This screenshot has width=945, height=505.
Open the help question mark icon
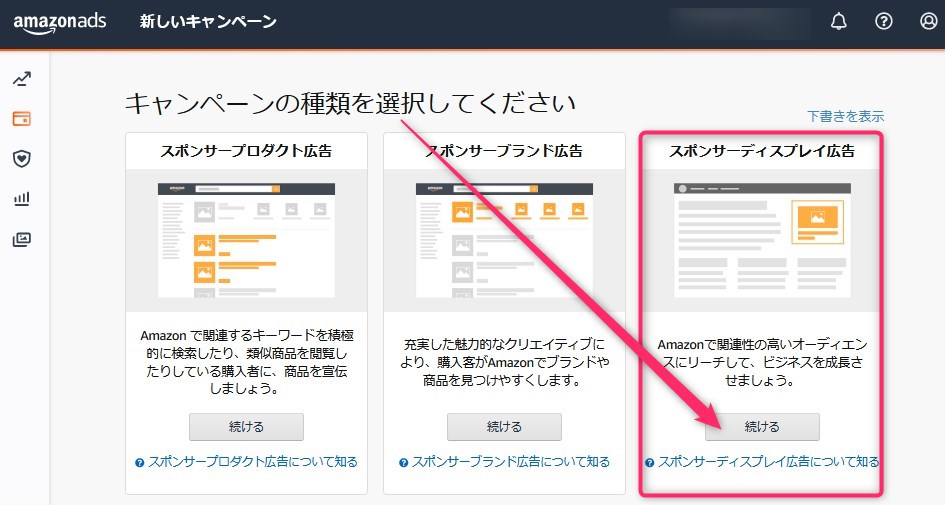pos(884,22)
